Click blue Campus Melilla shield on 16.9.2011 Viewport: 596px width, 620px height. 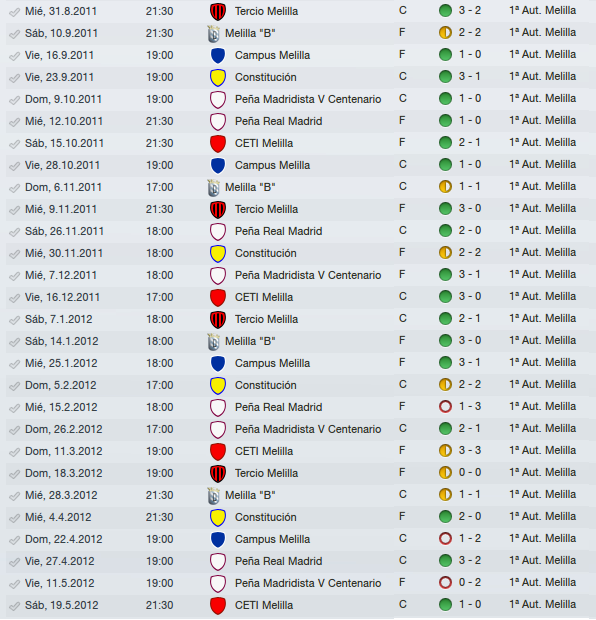218,55
